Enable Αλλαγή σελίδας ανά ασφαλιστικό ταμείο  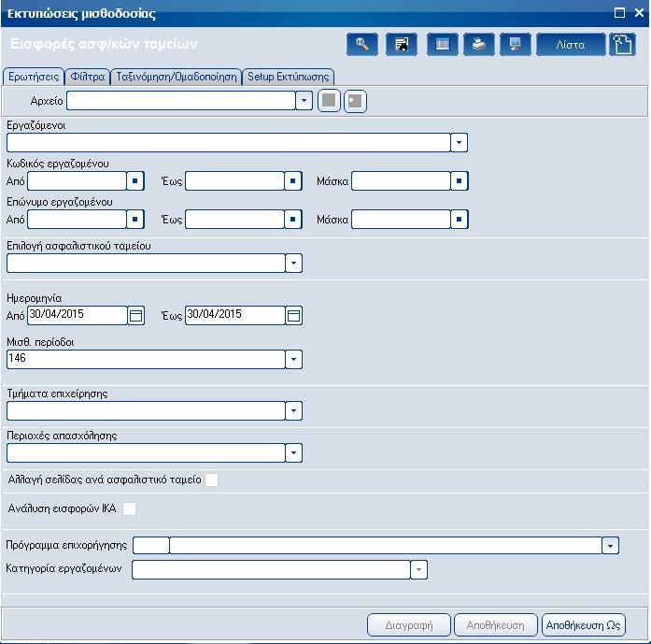[x=211, y=479]
